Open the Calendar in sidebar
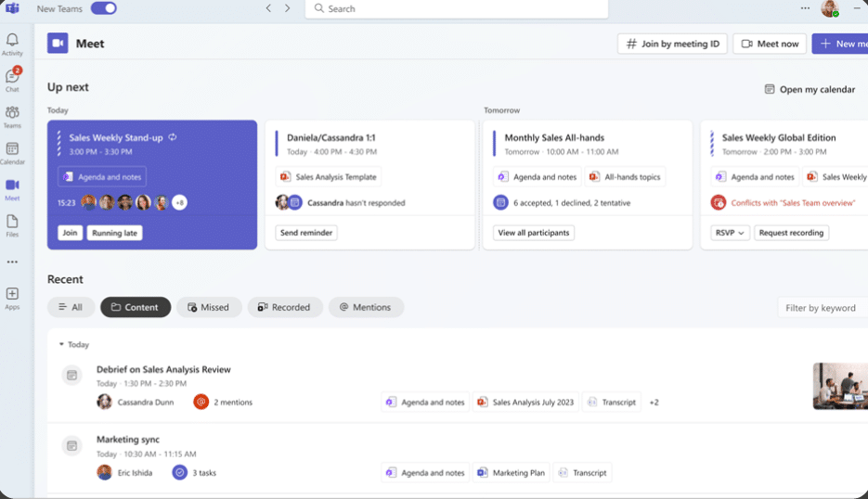868x499 pixels. coord(12,153)
